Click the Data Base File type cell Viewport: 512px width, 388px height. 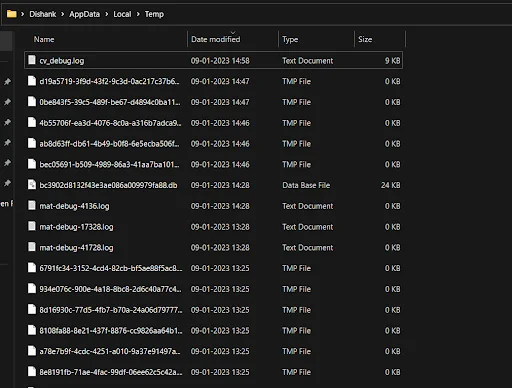click(306, 185)
